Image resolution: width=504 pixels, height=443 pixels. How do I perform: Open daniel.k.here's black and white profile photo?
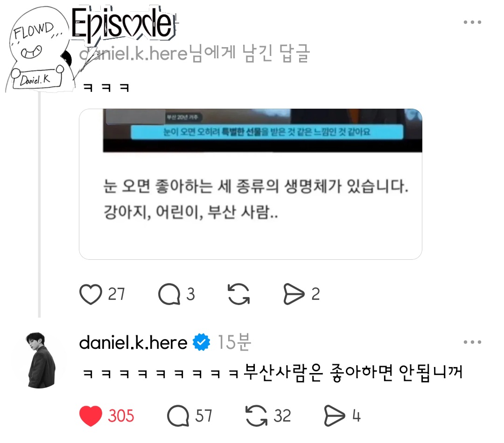(41, 360)
